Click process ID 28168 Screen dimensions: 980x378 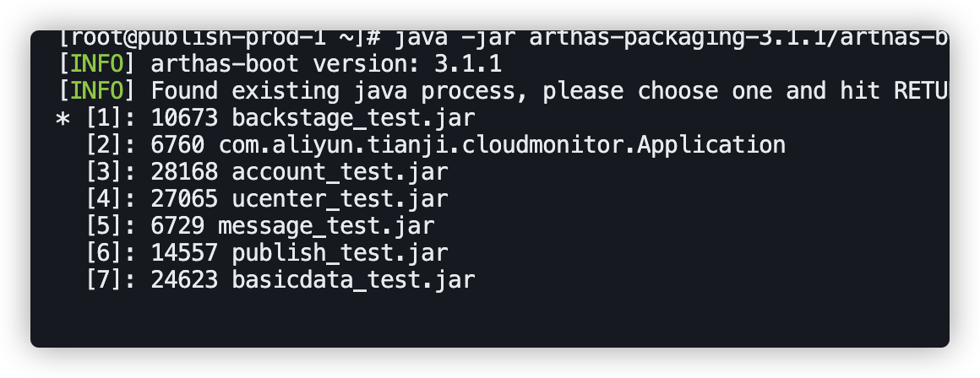184,171
